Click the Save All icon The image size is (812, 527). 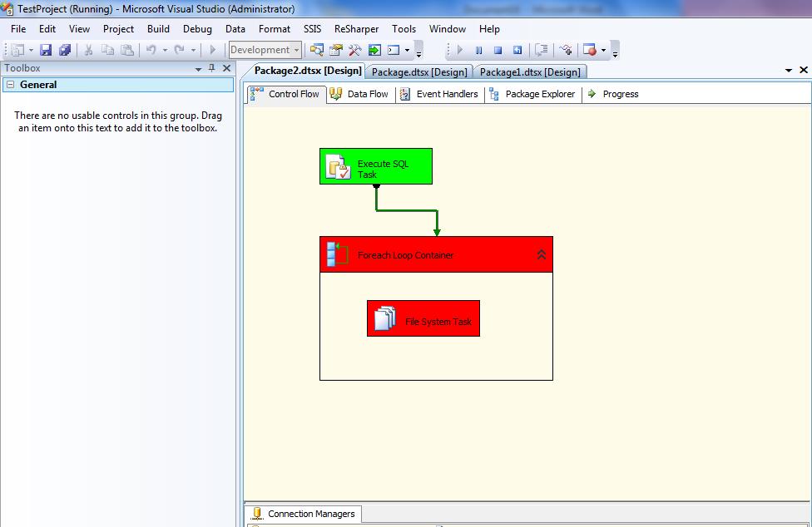(64, 50)
